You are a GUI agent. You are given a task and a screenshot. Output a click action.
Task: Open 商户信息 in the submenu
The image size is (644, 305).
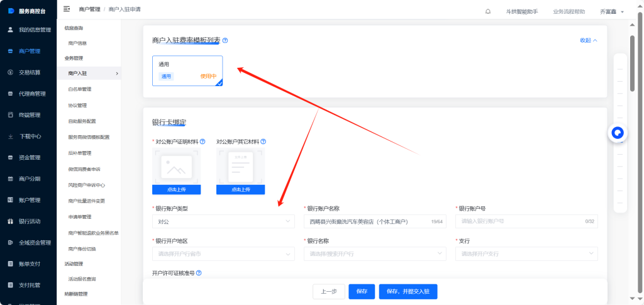tap(77, 43)
